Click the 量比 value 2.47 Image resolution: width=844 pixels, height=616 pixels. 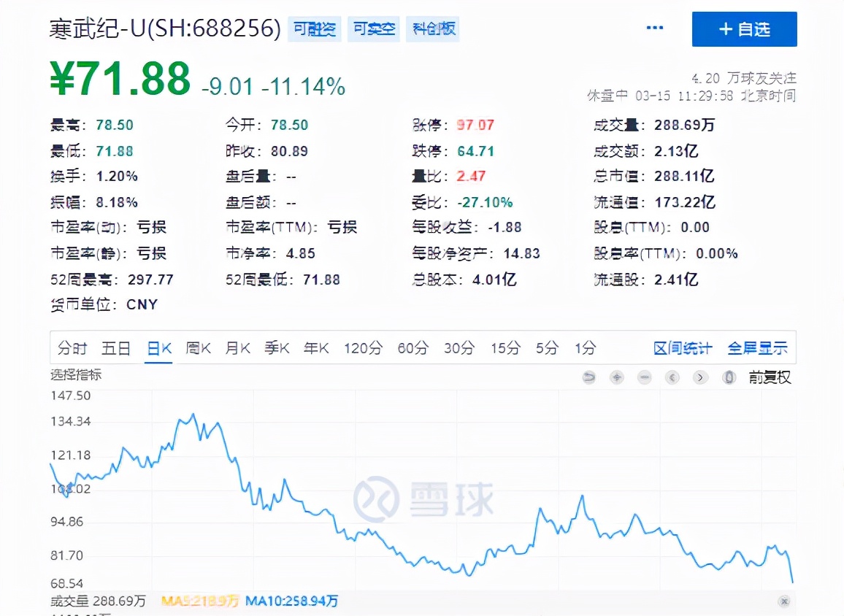[471, 176]
